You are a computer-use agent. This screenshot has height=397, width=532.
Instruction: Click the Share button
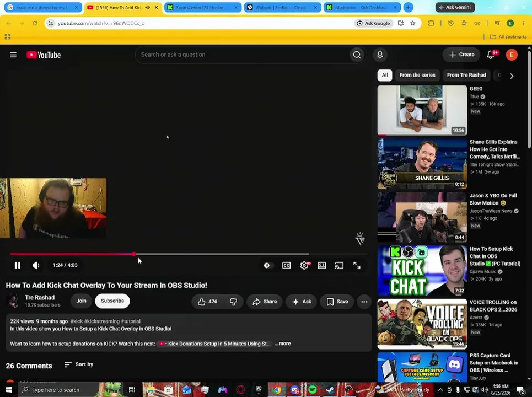pyautogui.click(x=265, y=302)
